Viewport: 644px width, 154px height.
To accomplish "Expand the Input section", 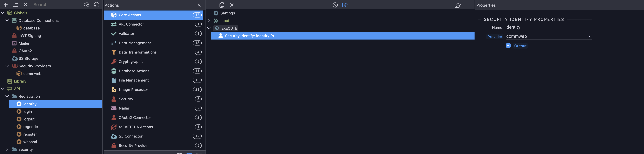I will (x=209, y=20).
